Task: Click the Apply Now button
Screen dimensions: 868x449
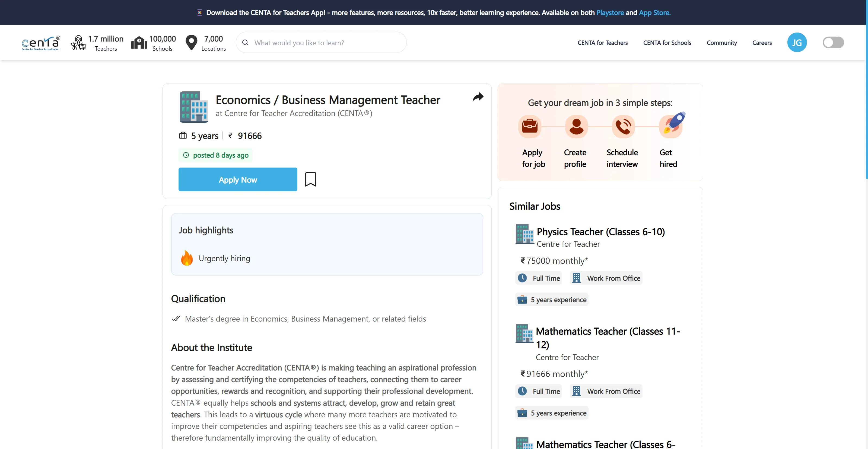Action: 238,179
